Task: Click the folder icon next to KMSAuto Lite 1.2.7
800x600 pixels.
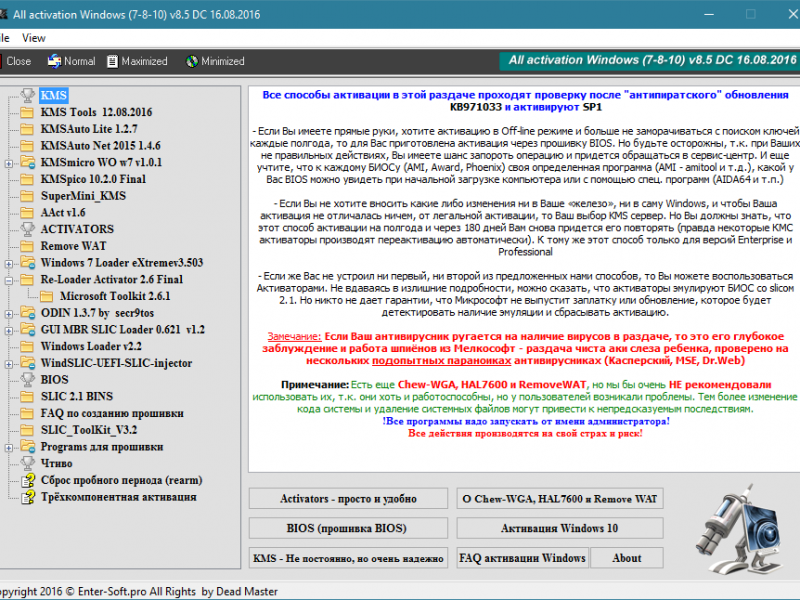Action: click(x=28, y=129)
